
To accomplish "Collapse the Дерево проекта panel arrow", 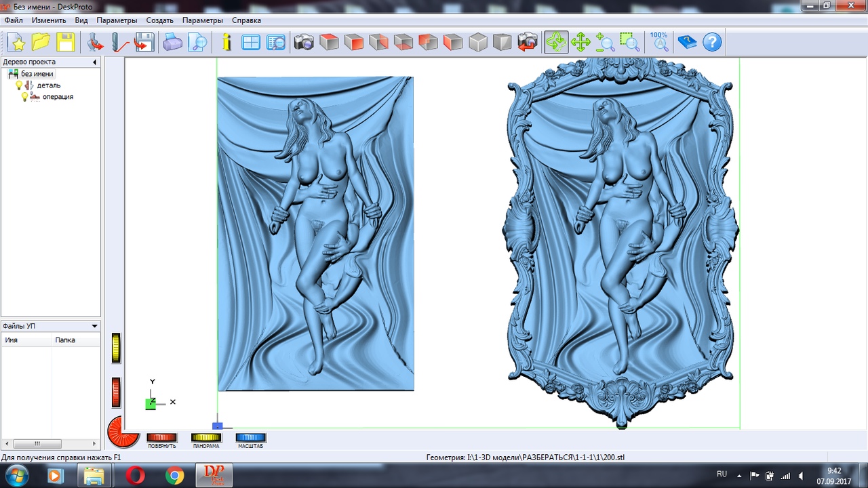I will pos(94,62).
